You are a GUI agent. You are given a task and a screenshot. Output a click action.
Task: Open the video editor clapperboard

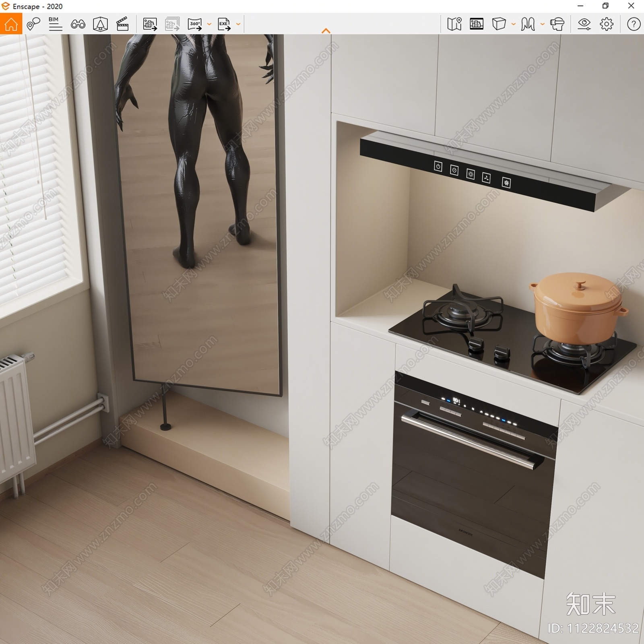click(122, 24)
